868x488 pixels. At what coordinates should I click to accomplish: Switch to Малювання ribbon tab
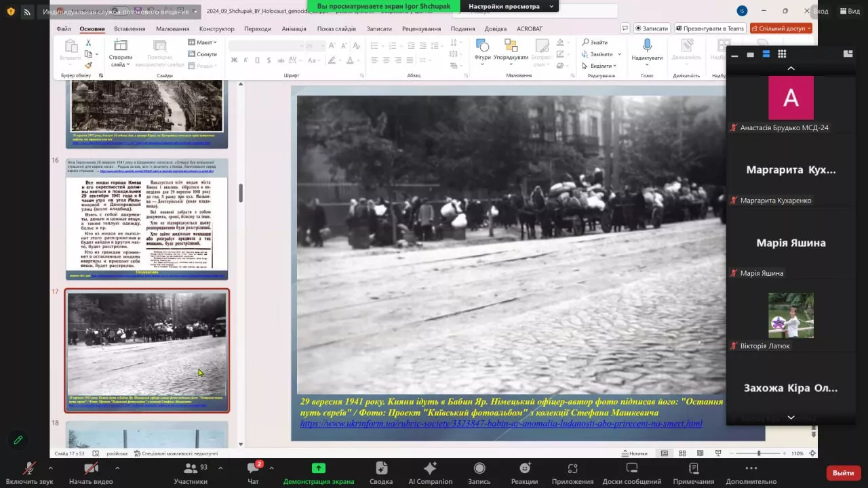pos(172,28)
